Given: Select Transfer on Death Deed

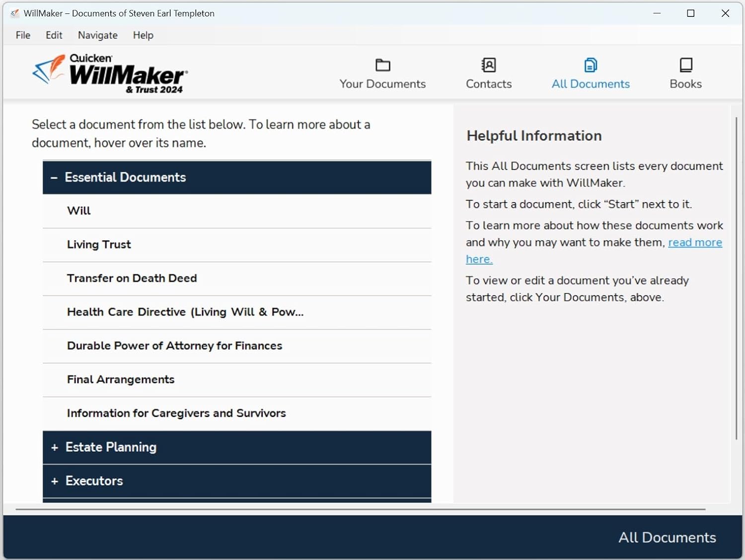Looking at the screenshot, I should point(132,279).
